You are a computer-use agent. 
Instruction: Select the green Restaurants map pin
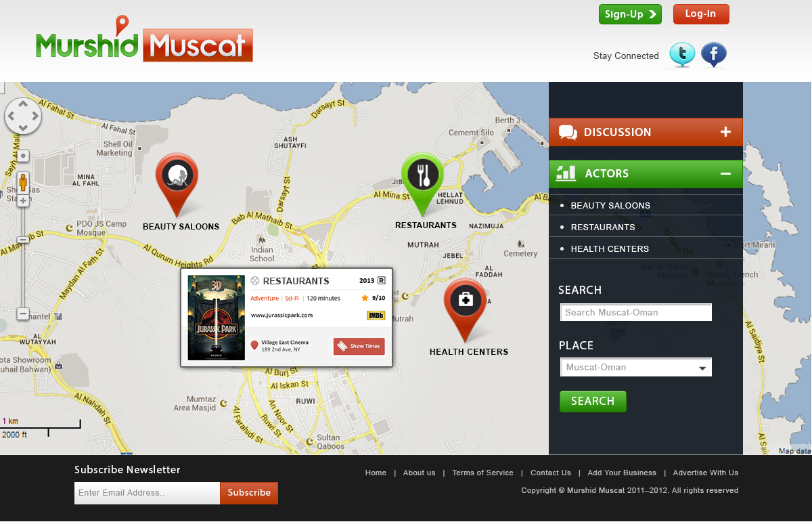tap(423, 183)
